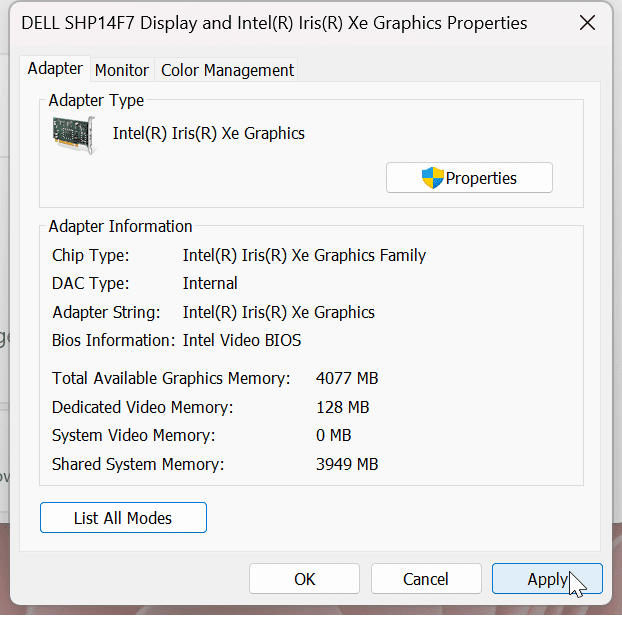Click the Adapter Type group heading

point(96,100)
